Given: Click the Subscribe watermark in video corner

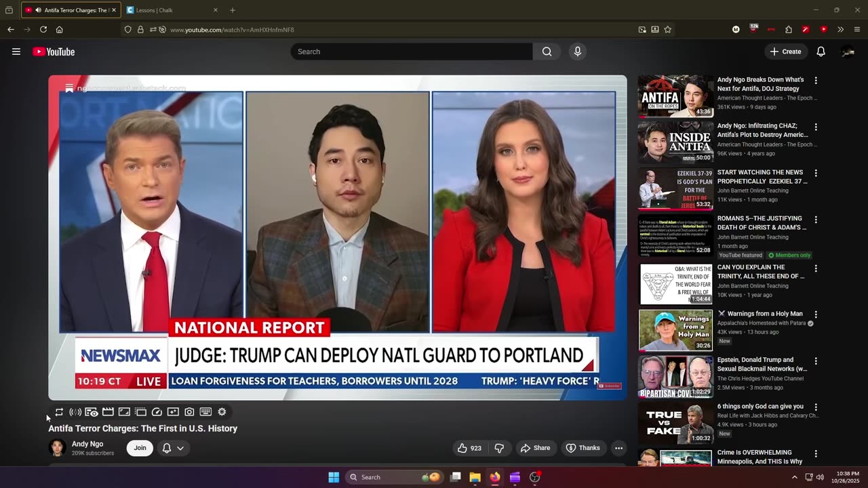Looking at the screenshot, I should coord(609,386).
